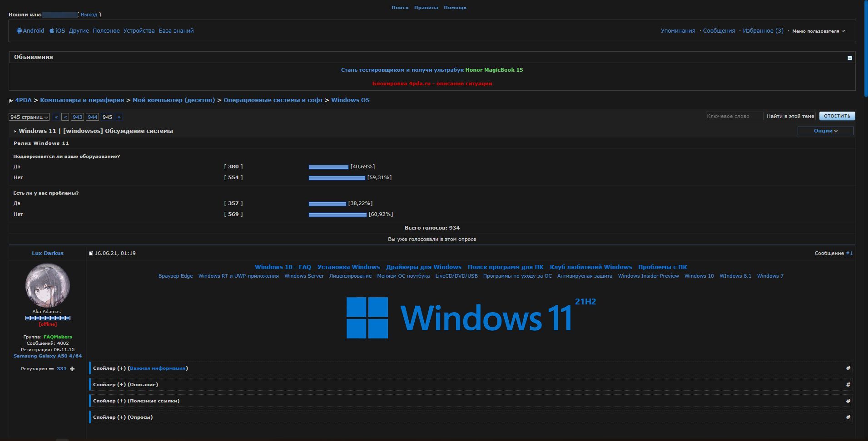
Task: Click the minus reputation icon
Action: coord(51,369)
